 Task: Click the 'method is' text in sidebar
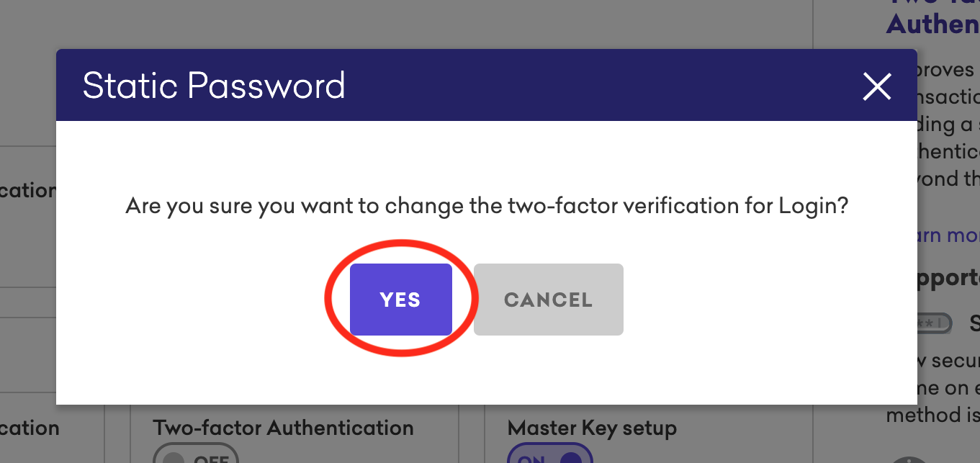coord(933,415)
